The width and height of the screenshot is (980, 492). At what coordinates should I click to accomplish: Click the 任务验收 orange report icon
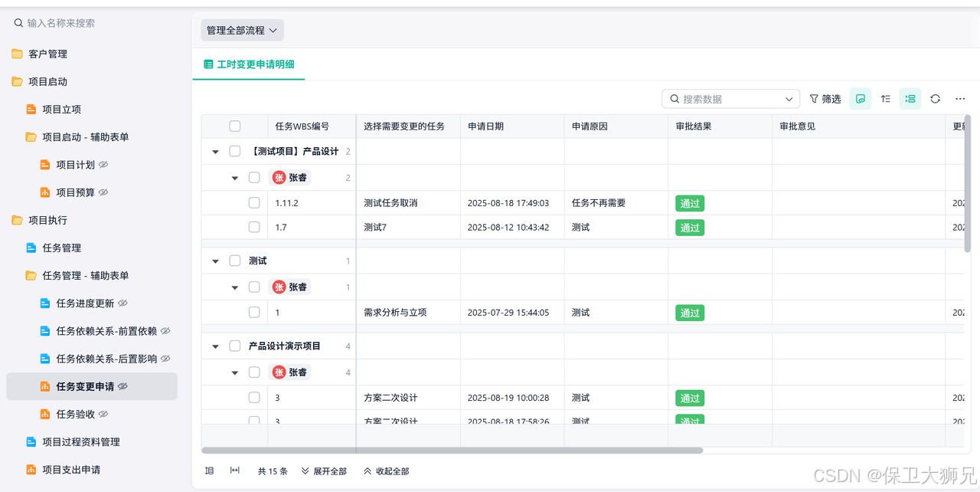[x=45, y=414]
